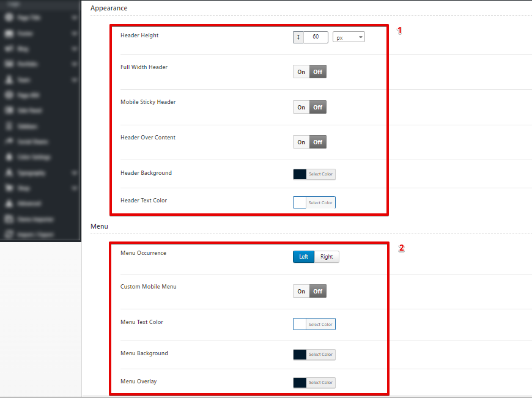
Task: Turn Full Width Header On
Action: pyautogui.click(x=301, y=72)
